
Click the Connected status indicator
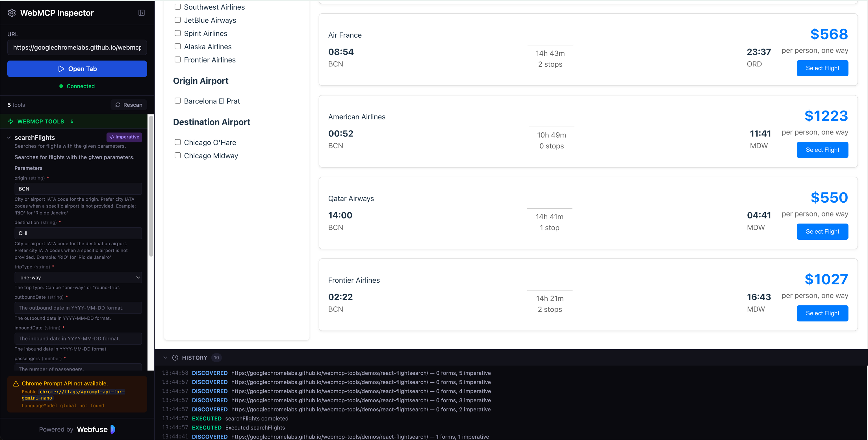click(77, 86)
